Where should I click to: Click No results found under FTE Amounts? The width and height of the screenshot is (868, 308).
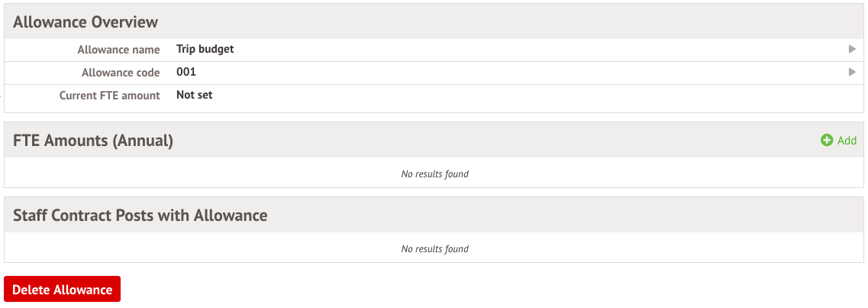pos(434,174)
